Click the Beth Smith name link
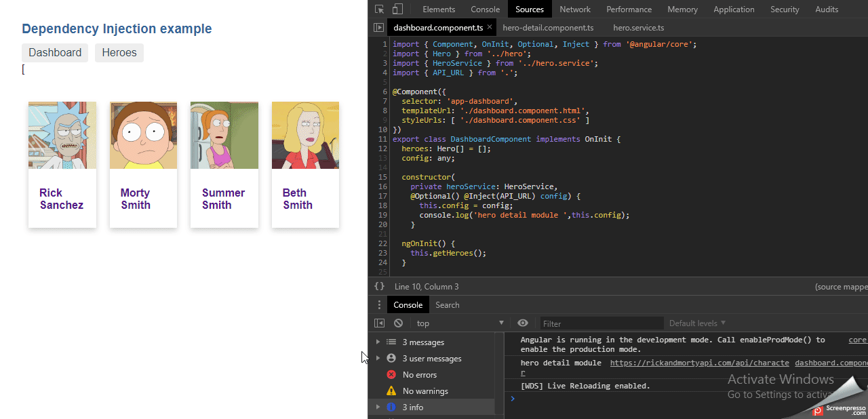This screenshot has width=868, height=419. coord(298,199)
